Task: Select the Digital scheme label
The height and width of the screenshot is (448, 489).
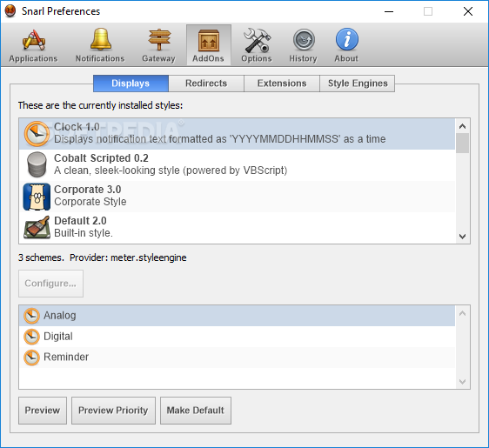Action: tap(58, 337)
